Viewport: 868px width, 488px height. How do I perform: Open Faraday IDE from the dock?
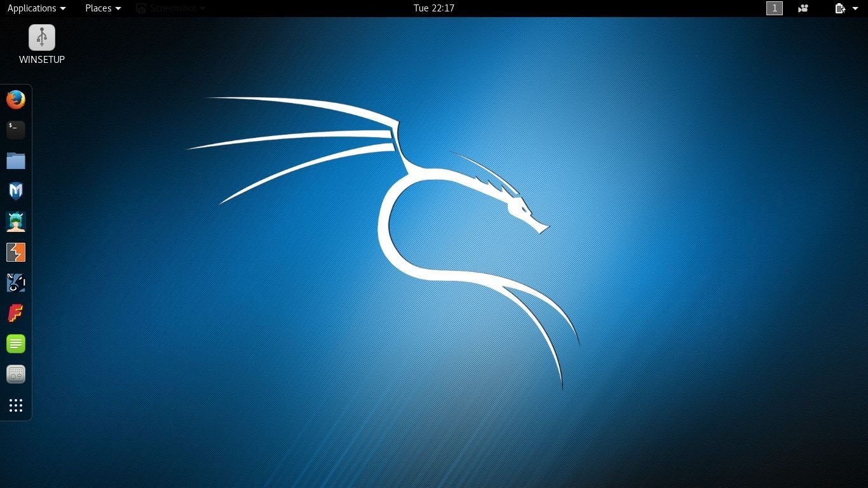(x=15, y=313)
